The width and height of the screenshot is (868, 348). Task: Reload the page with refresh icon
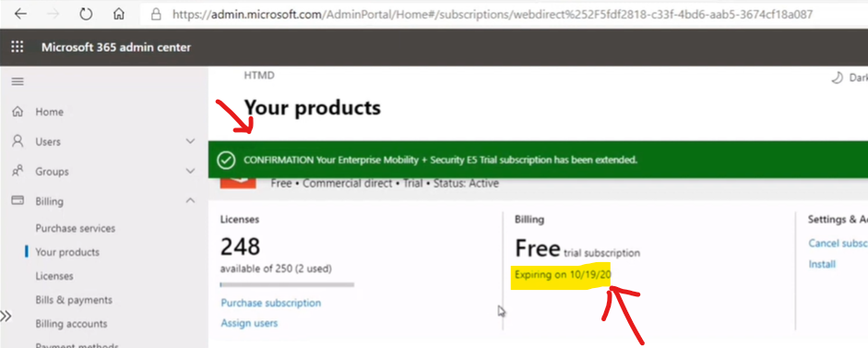[86, 14]
